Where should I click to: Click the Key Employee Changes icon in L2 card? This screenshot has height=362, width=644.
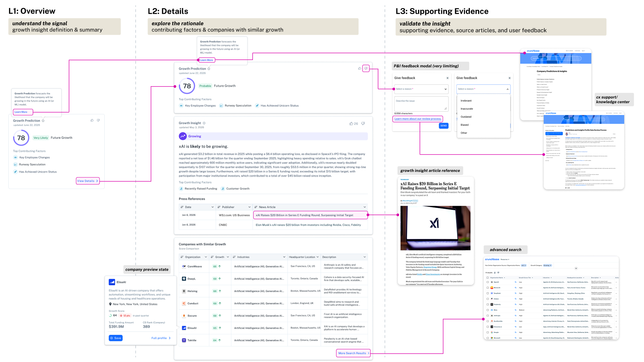click(x=181, y=106)
